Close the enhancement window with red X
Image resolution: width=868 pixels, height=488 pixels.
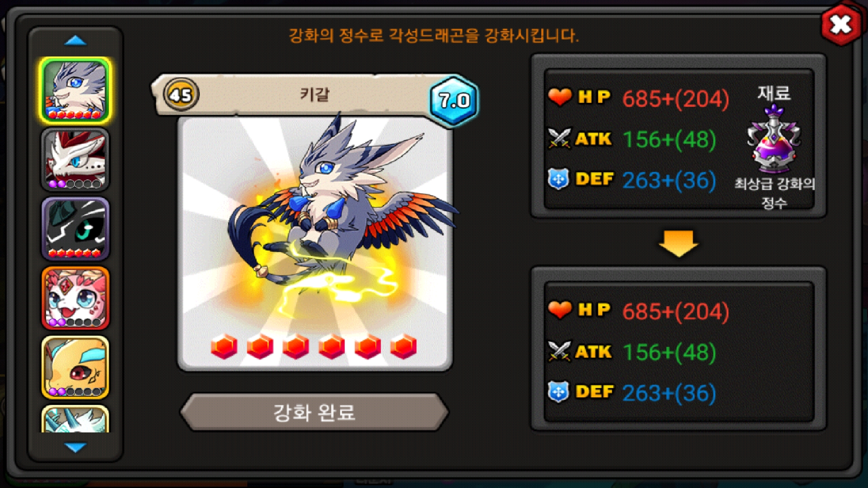click(841, 24)
